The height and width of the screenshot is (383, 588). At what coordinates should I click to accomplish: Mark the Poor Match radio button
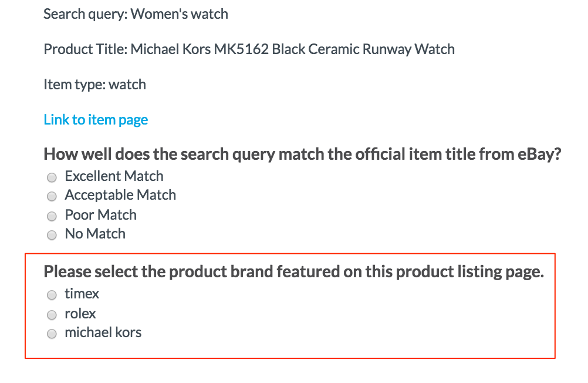tap(52, 216)
